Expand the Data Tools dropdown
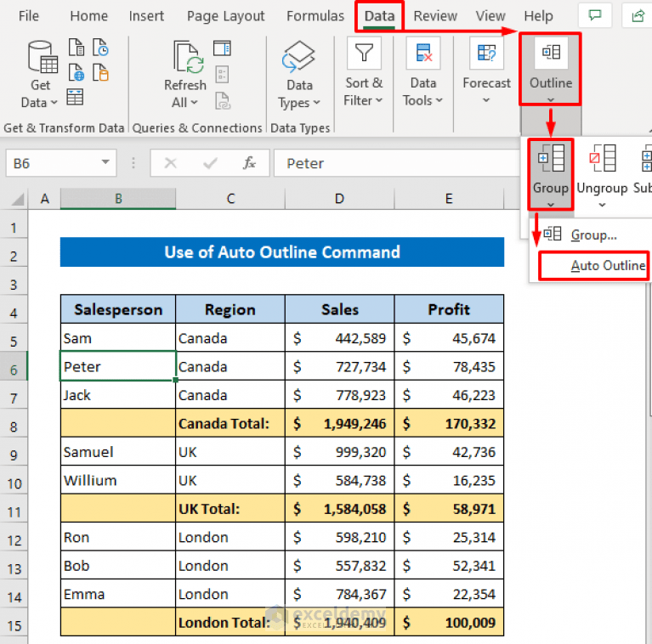 tap(439, 100)
